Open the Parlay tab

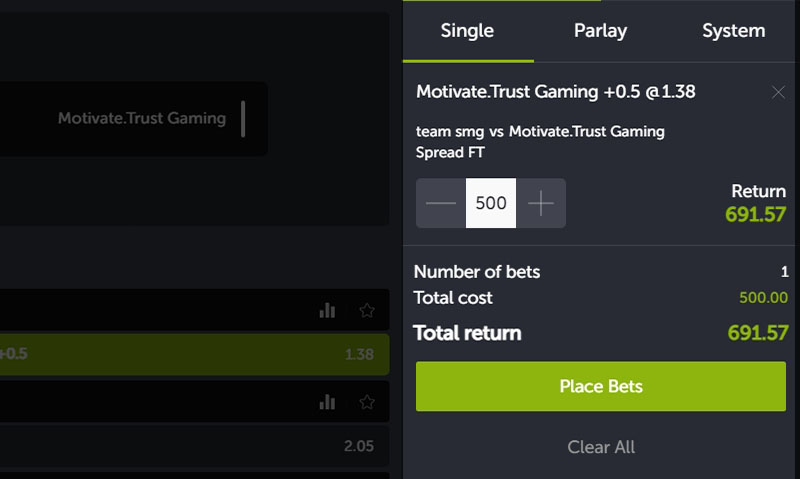pyautogui.click(x=600, y=31)
